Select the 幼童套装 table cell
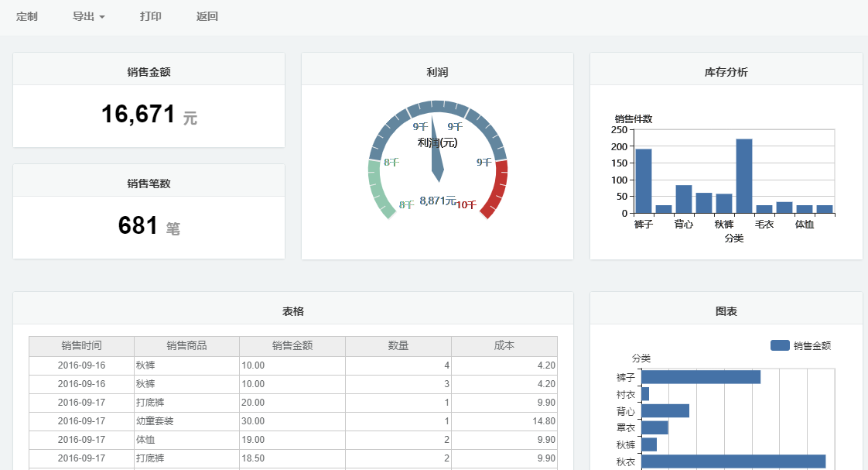868x470 pixels. click(155, 421)
